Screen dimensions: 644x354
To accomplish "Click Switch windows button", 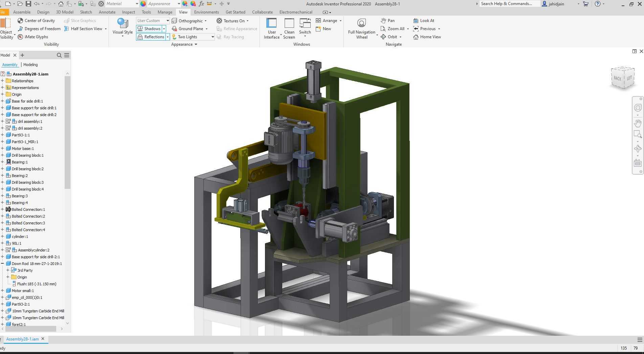I will 305,27.
